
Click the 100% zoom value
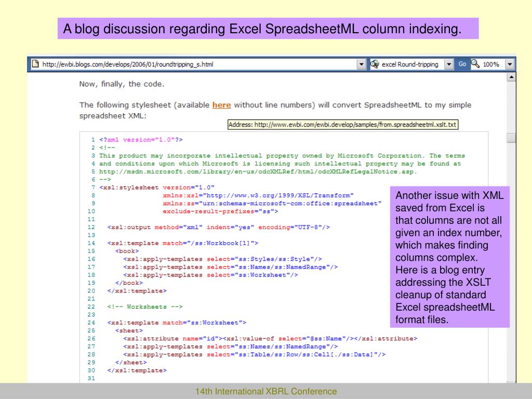(x=491, y=64)
